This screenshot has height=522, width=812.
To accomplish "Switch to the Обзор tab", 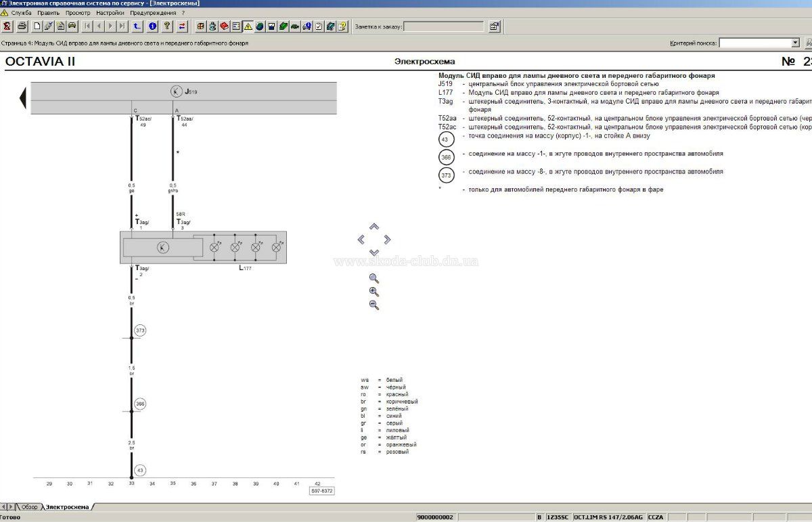I will (x=30, y=507).
